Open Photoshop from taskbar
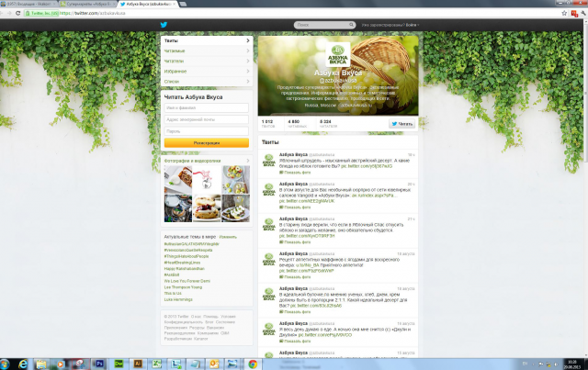Screen dimensions: 588x370 (x=99, y=364)
